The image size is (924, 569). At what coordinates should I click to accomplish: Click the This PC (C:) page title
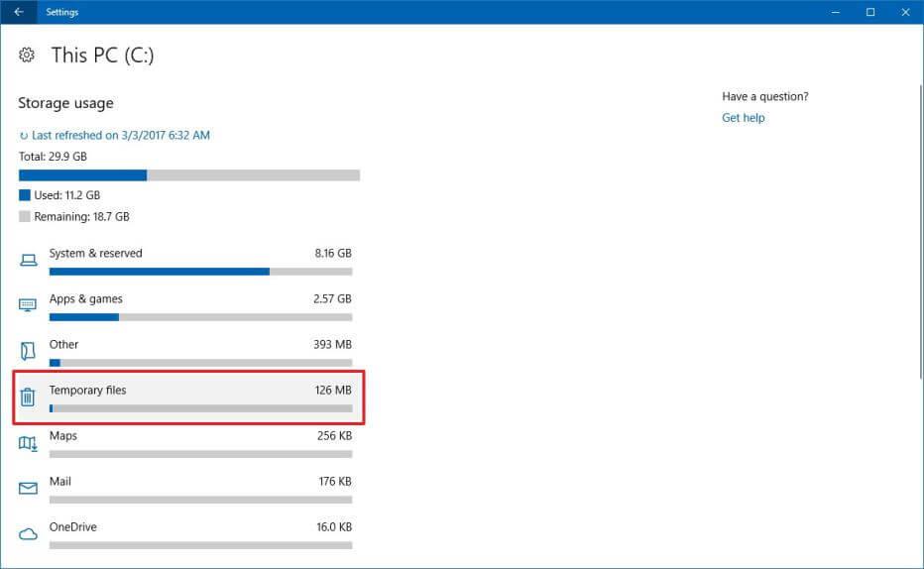pyautogui.click(x=102, y=56)
